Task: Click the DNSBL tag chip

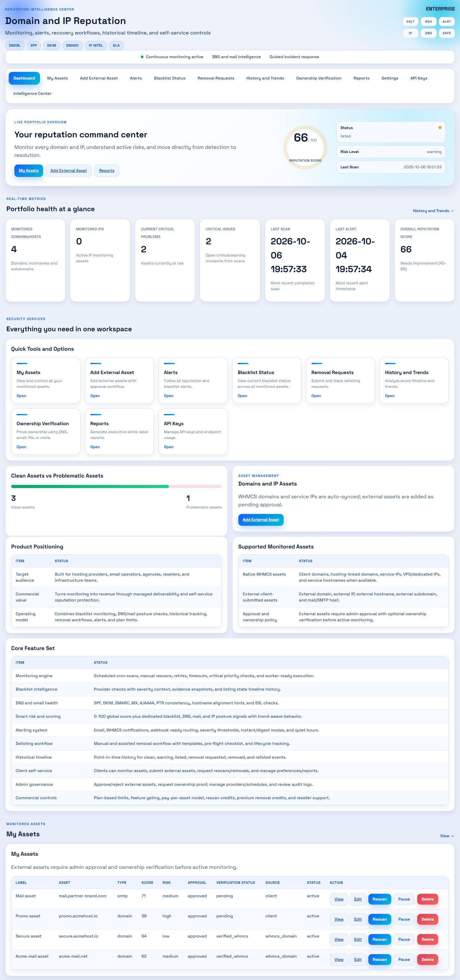Action: (15, 46)
